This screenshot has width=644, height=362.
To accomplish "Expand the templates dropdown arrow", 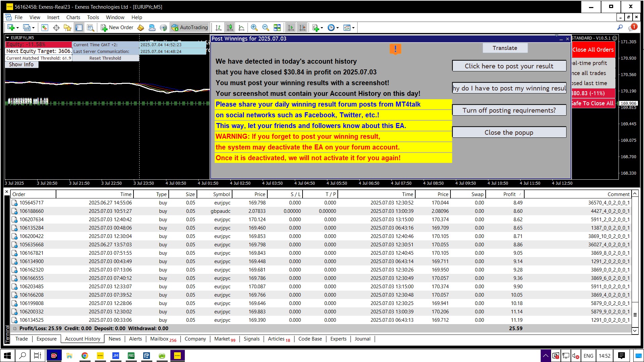I will tap(353, 28).
